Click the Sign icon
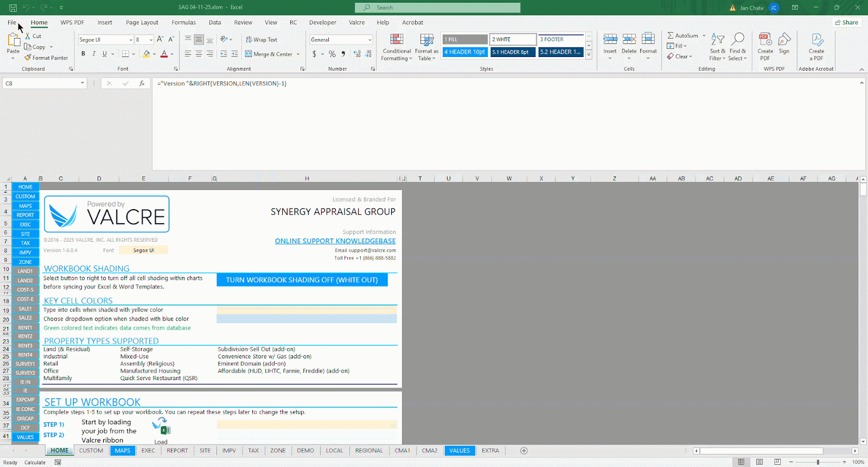868x467 pixels. click(x=784, y=40)
